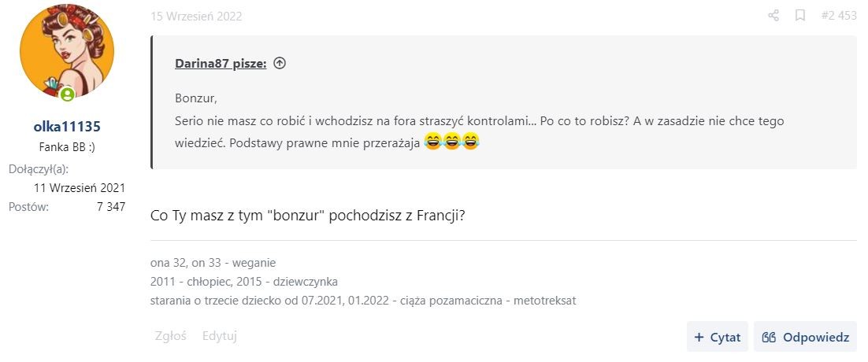Click the post count 7 347
The width and height of the screenshot is (868, 362).
pos(110,207)
